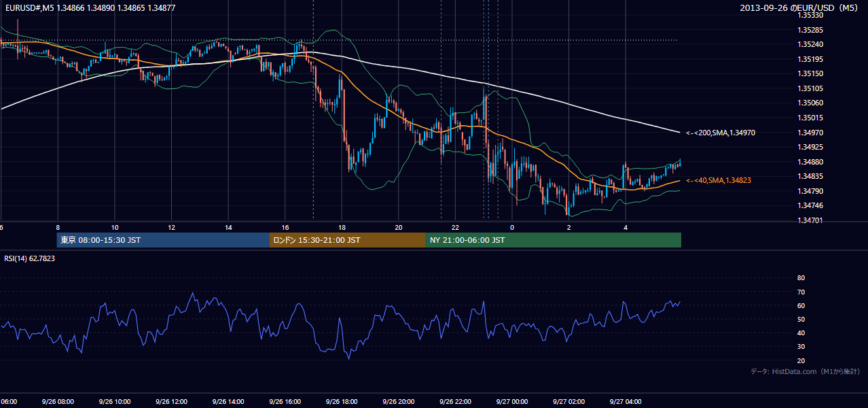This screenshot has height=408, width=868.
Task: Click the 2013-09-26 EUR/USD (M5) title
Action: (x=799, y=7)
